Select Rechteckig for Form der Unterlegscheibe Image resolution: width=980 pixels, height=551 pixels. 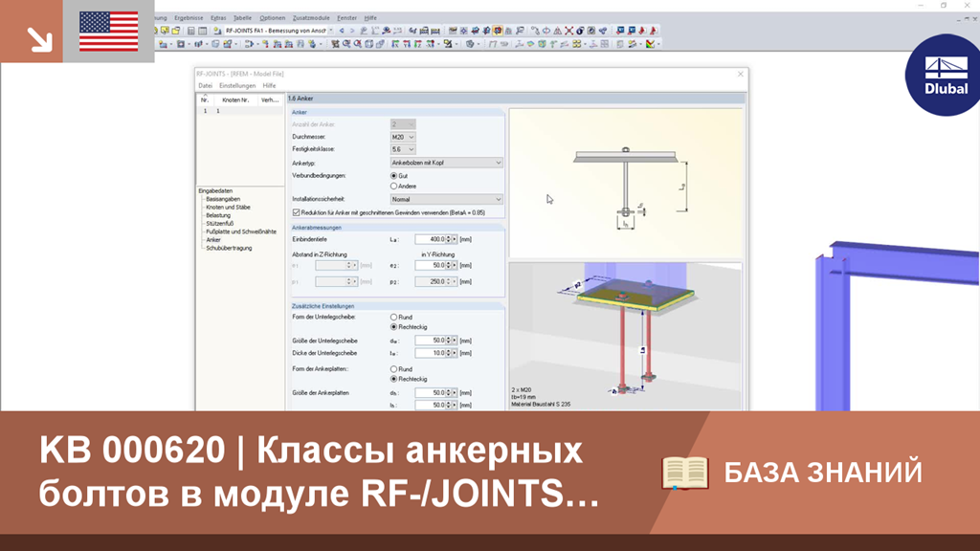click(393, 327)
